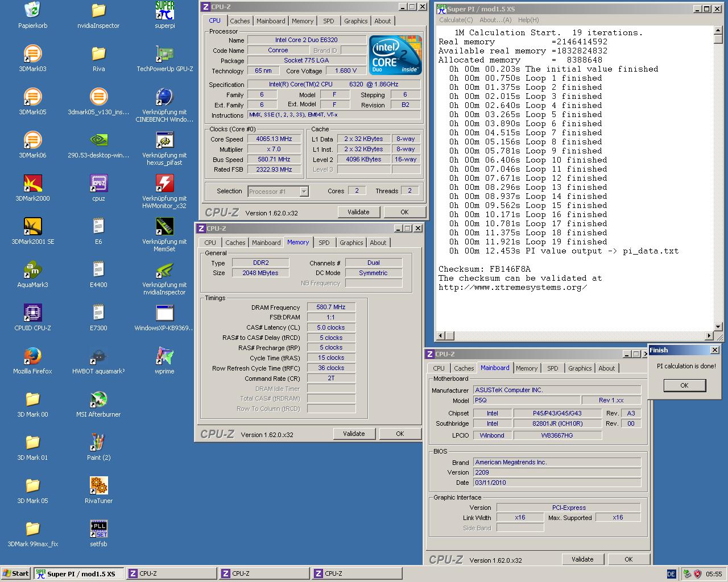Expand the Processor #1 selection dropdown
The width and height of the screenshot is (728, 582).
(304, 192)
